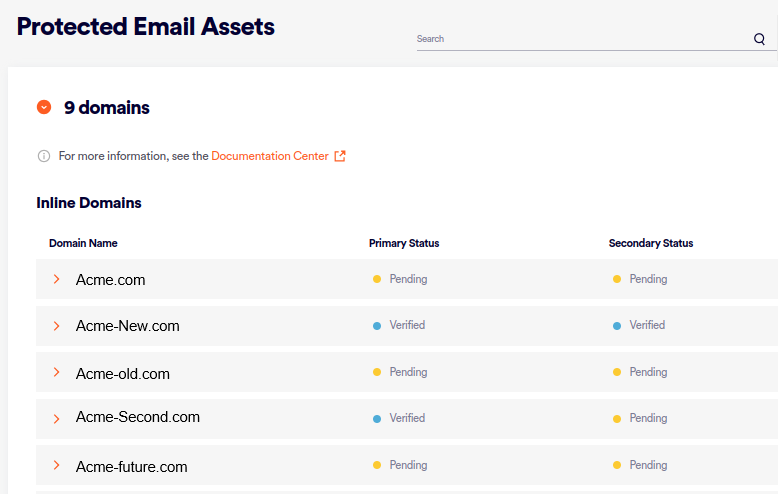Click the info icon beside 'For more information'
The height and width of the screenshot is (494, 778).
point(44,156)
